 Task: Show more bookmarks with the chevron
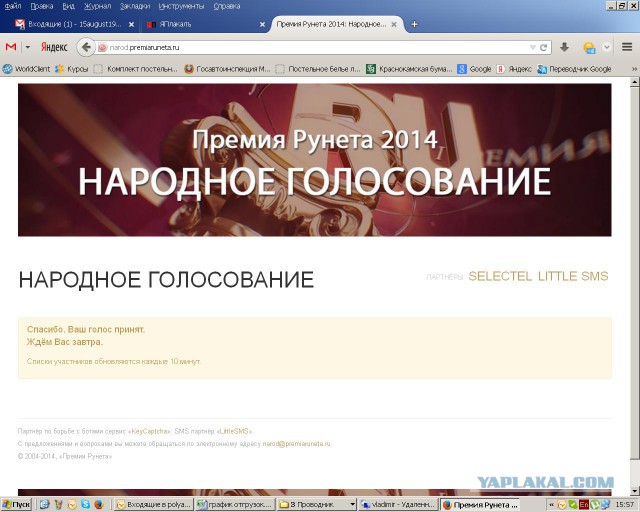click(634, 69)
